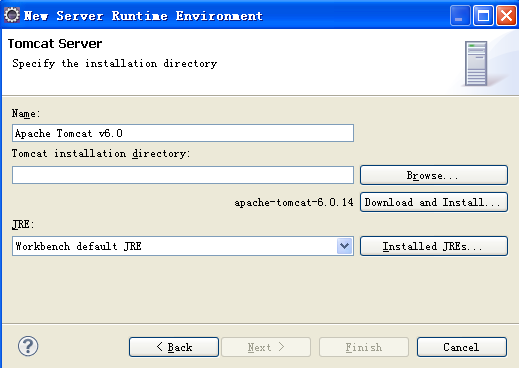Click the help question mark icon
The height and width of the screenshot is (368, 519).
point(28,346)
